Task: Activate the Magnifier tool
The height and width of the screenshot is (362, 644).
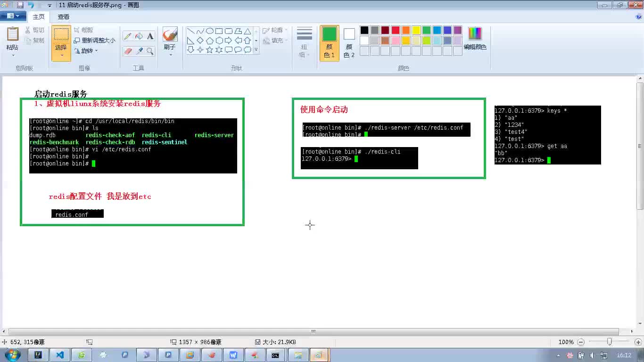Action: [x=150, y=51]
